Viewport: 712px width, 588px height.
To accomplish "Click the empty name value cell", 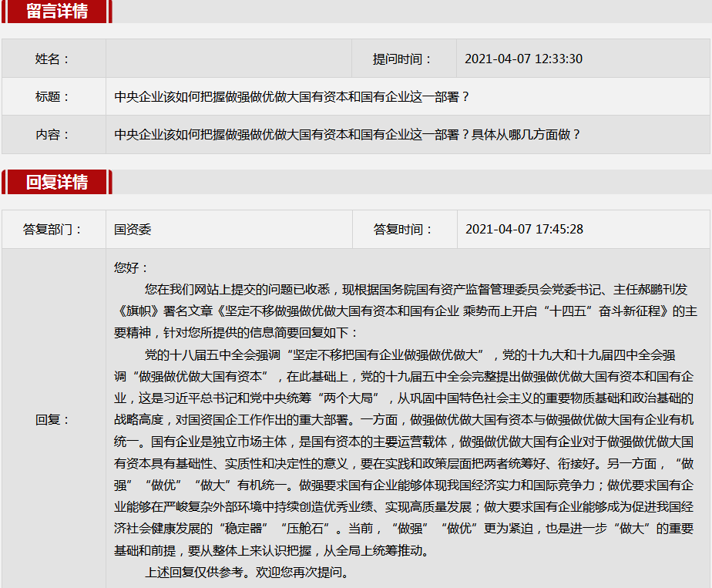I will (229, 59).
